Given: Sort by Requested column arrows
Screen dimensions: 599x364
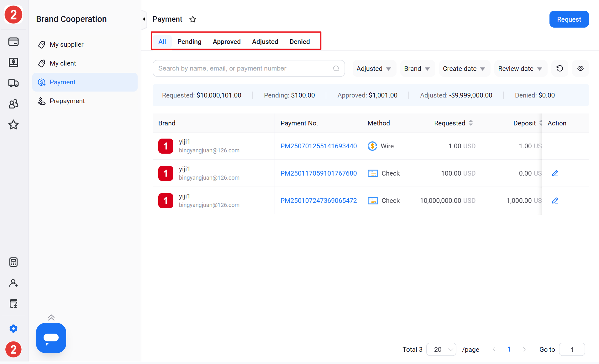Looking at the screenshot, I should (x=471, y=123).
